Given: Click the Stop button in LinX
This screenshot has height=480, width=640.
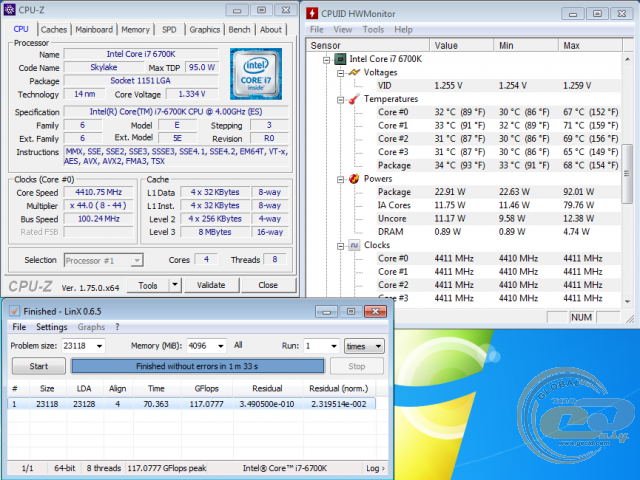Looking at the screenshot, I should click(357, 366).
